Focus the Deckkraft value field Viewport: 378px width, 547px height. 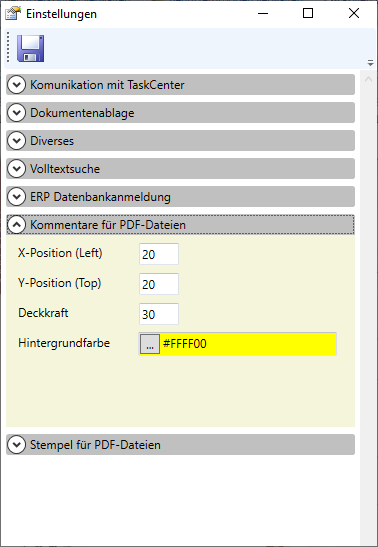(x=159, y=314)
